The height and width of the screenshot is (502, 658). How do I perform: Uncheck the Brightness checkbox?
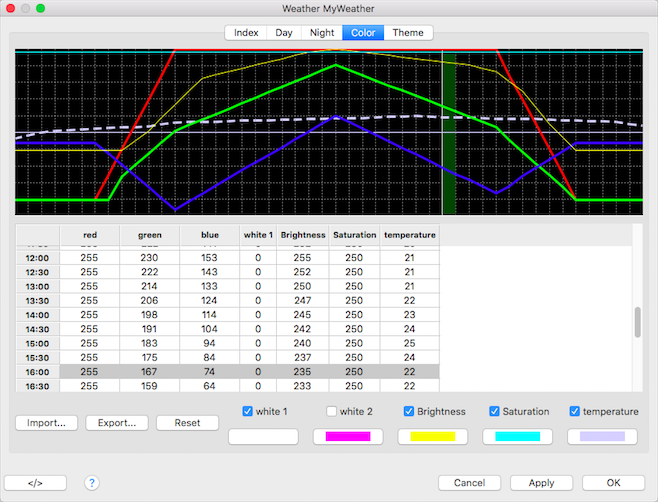tap(410, 411)
